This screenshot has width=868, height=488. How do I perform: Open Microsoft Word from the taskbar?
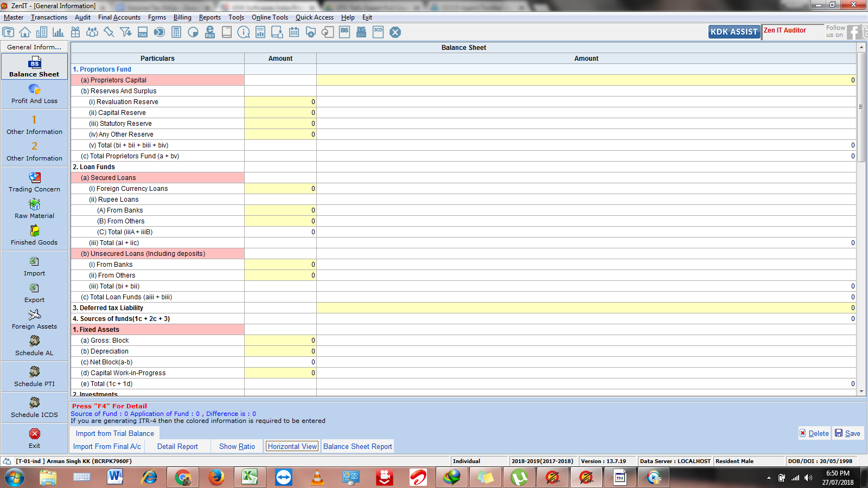115,478
